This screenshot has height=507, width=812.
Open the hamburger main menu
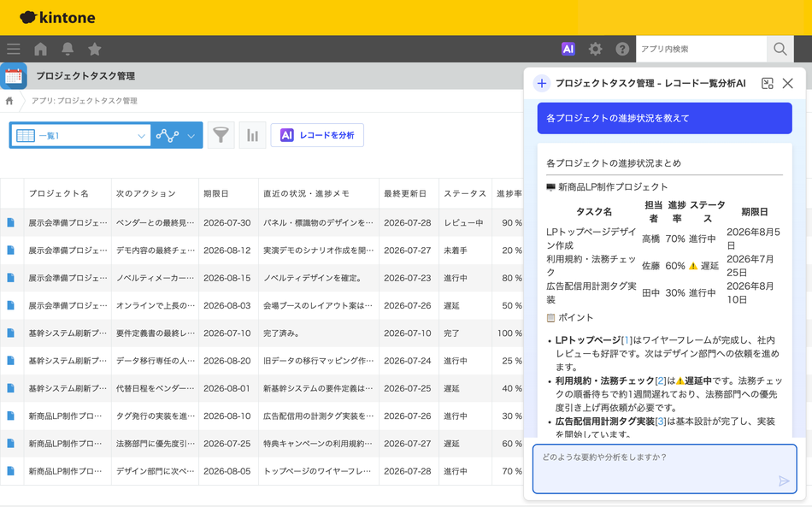tap(14, 50)
